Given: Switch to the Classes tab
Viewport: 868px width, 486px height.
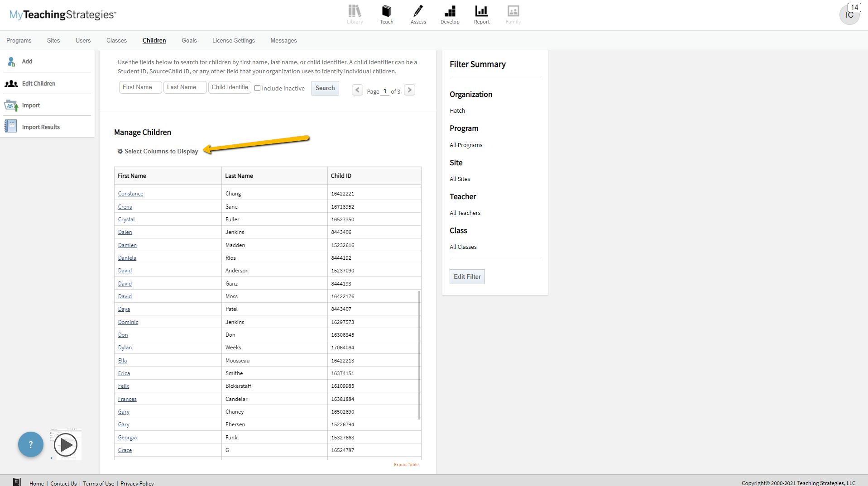Looking at the screenshot, I should (x=116, y=41).
